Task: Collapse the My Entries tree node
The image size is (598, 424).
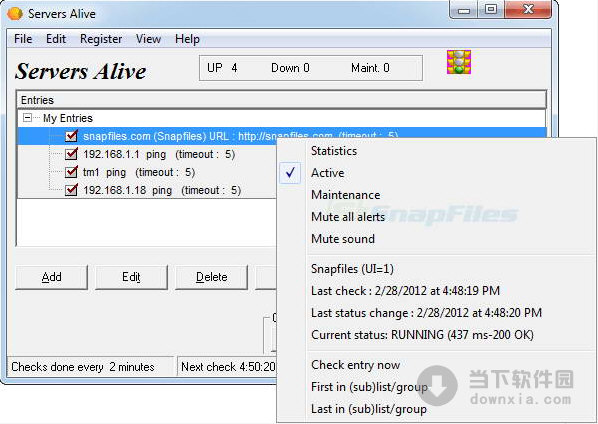Action: (27, 118)
